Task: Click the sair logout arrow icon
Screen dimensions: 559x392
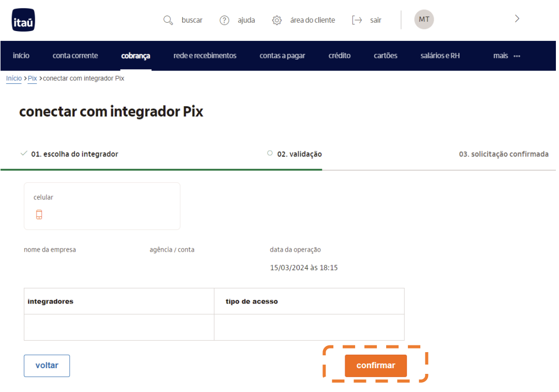Action: tap(357, 20)
